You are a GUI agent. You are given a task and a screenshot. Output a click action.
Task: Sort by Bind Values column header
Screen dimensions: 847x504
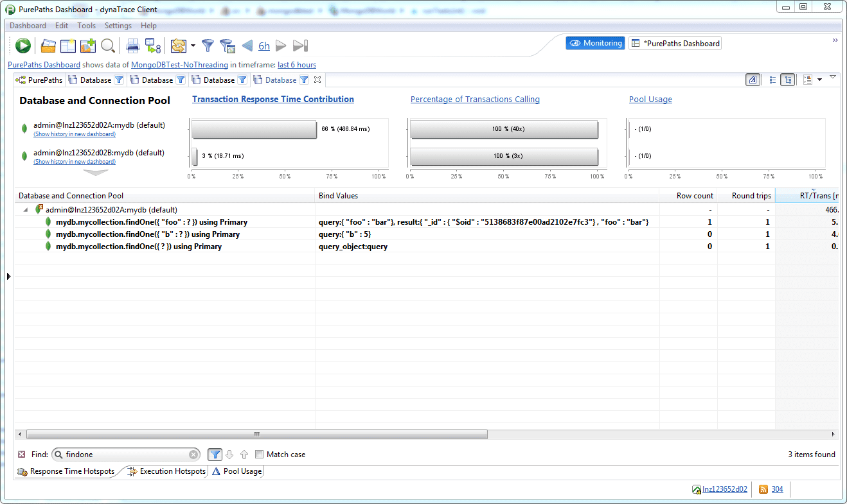[487, 195]
